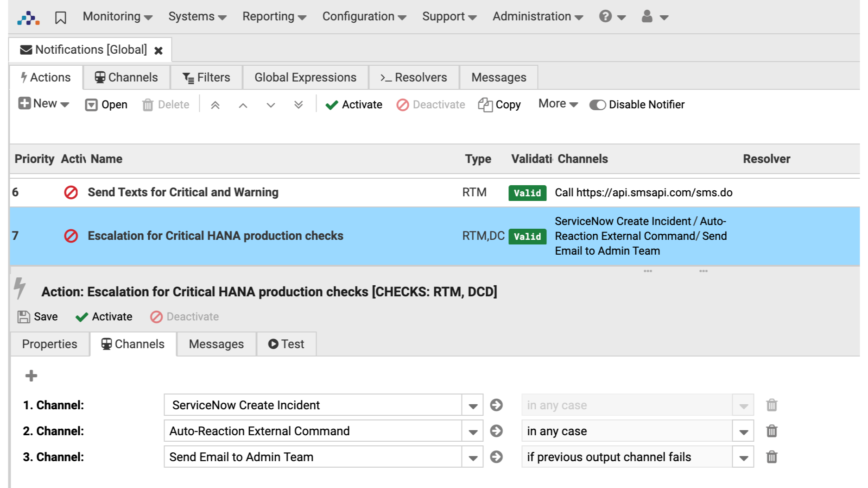Viewport: 868px width, 488px height.
Task: Open the detail panel Channels tab
Action: point(133,344)
